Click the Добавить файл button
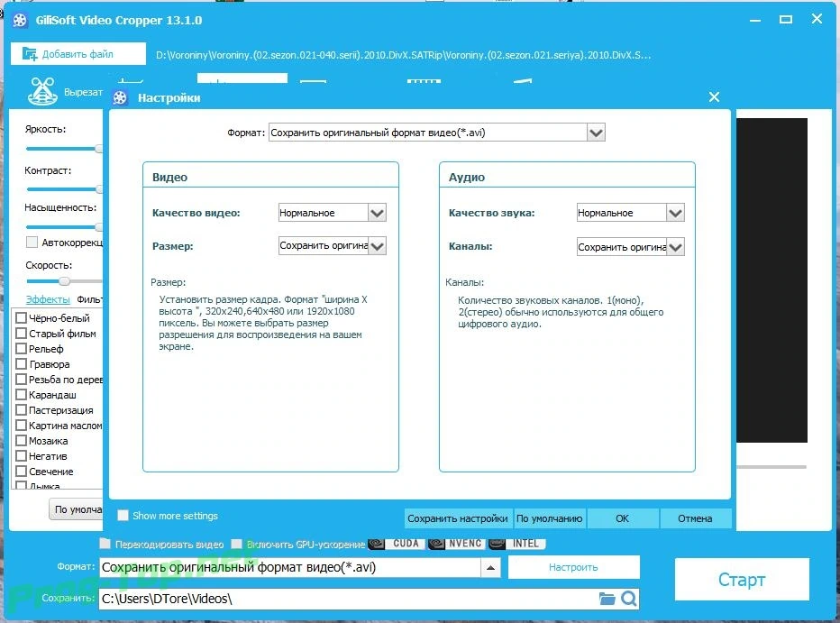 tap(78, 53)
